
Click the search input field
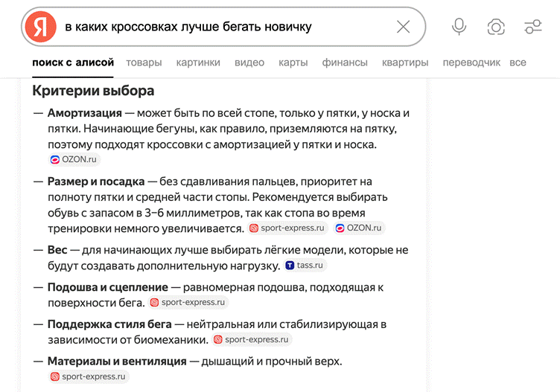[x=223, y=27]
